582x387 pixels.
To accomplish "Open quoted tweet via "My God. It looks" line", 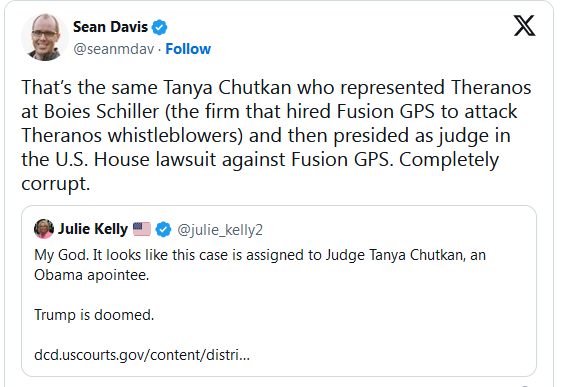I will pyautogui.click(x=260, y=255).
